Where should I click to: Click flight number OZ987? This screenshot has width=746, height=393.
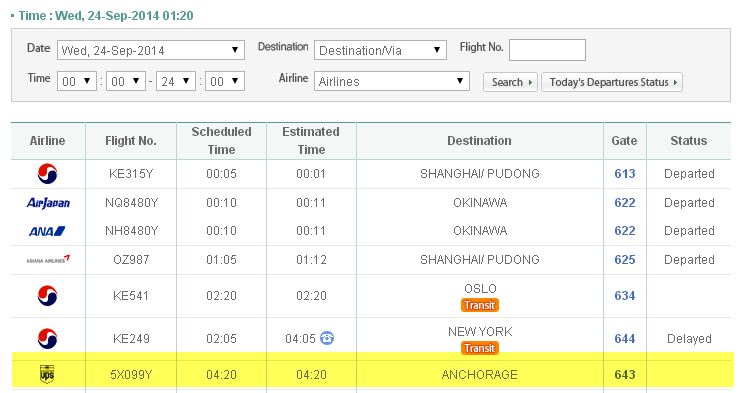click(x=131, y=260)
